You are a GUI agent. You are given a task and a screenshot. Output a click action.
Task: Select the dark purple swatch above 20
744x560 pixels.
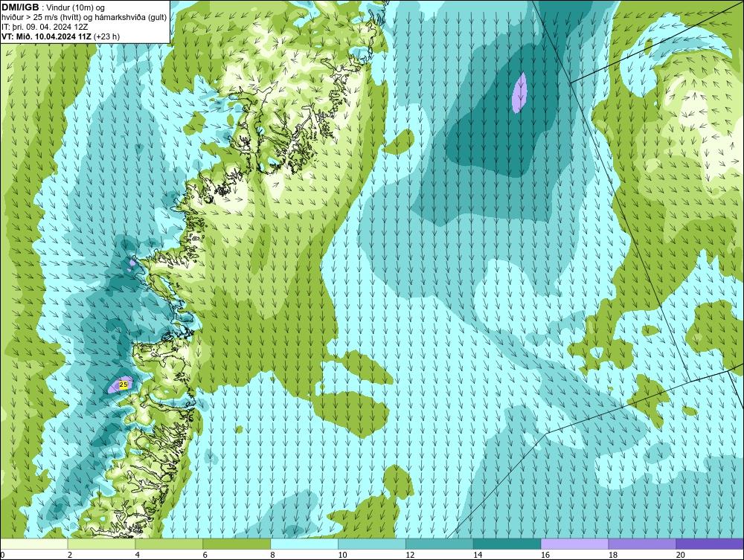click(710, 544)
